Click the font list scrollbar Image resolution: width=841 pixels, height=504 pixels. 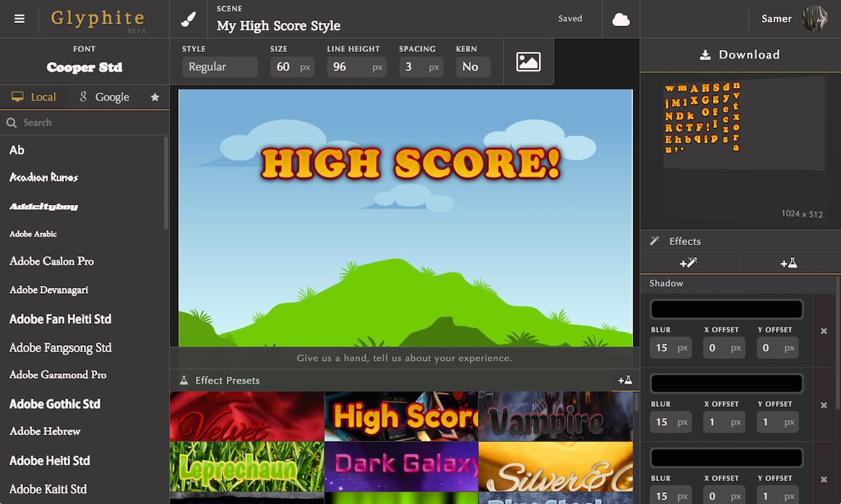(x=166, y=183)
